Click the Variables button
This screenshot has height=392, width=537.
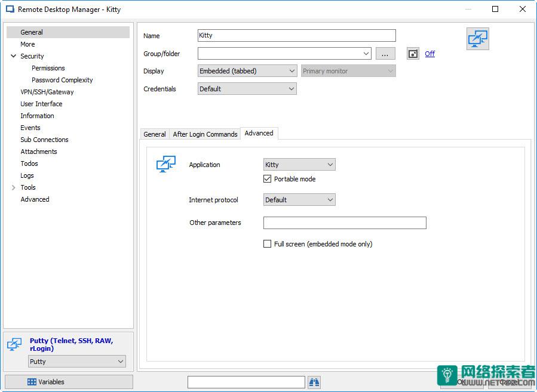coord(69,382)
